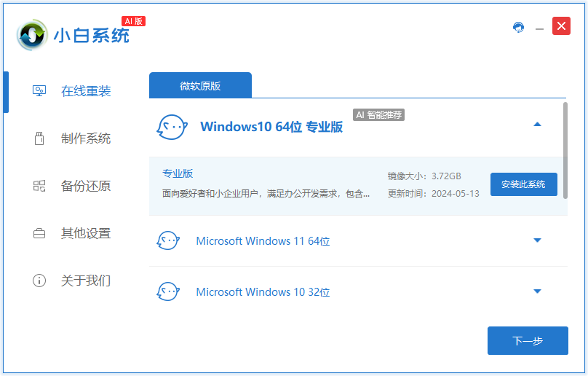The width and height of the screenshot is (588, 376).
Task: Click the AI 版 badge
Action: 133,21
